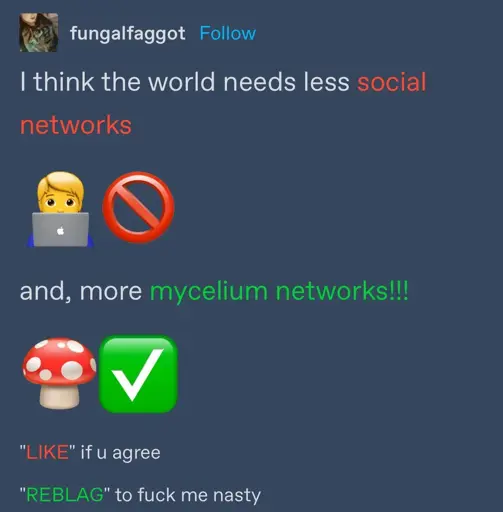This screenshot has height=512, width=503.
Task: Click the phrase "and, more"
Action: [x=81, y=291]
